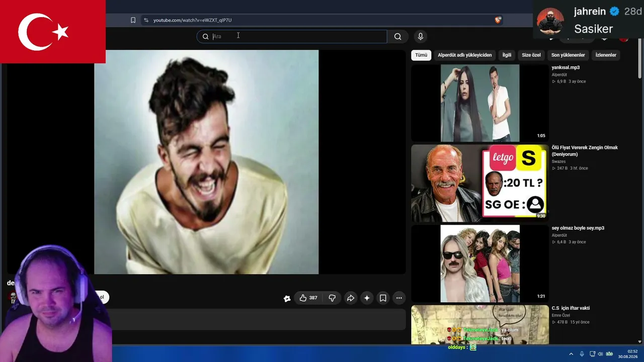The width and height of the screenshot is (644, 362).
Task: Open video title 'sey olmaz boyle sey.mp3'
Action: pos(578,228)
